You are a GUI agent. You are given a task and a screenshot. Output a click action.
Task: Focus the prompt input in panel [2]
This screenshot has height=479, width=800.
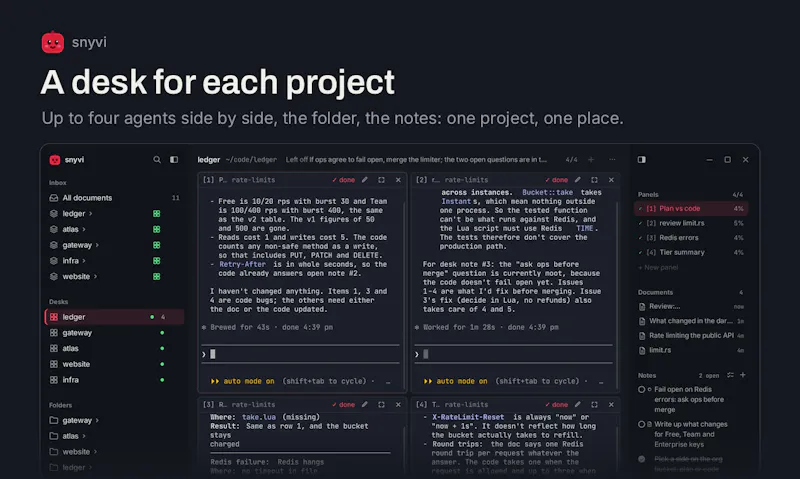[513, 354]
